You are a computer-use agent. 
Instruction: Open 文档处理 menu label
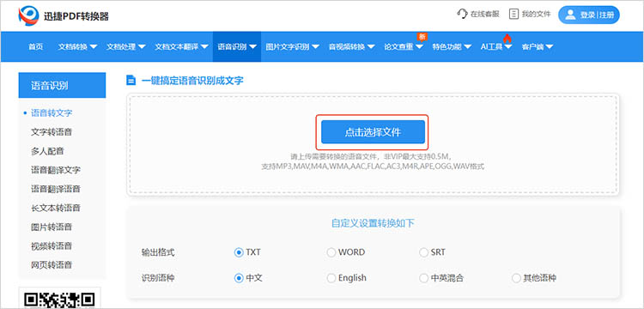coord(121,47)
